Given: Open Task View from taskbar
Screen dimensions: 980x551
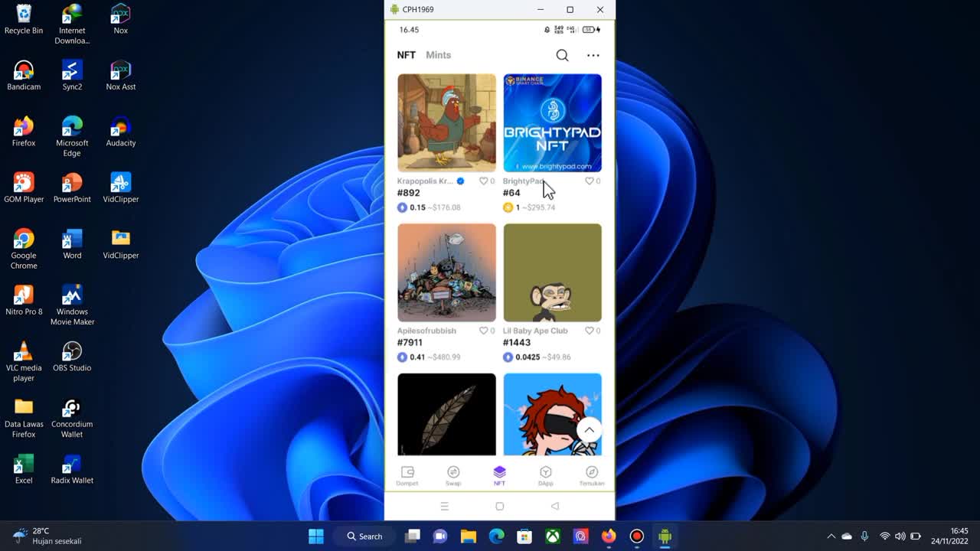Looking at the screenshot, I should (413, 536).
